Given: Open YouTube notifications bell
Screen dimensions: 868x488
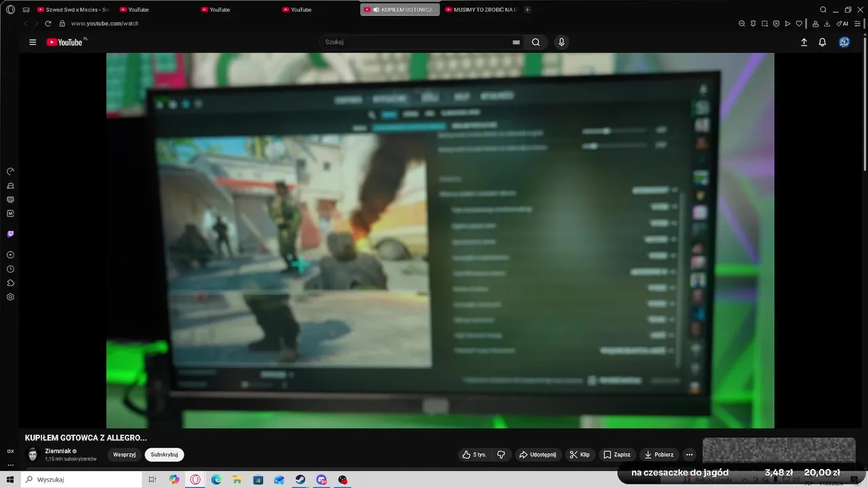Looking at the screenshot, I should (x=822, y=42).
